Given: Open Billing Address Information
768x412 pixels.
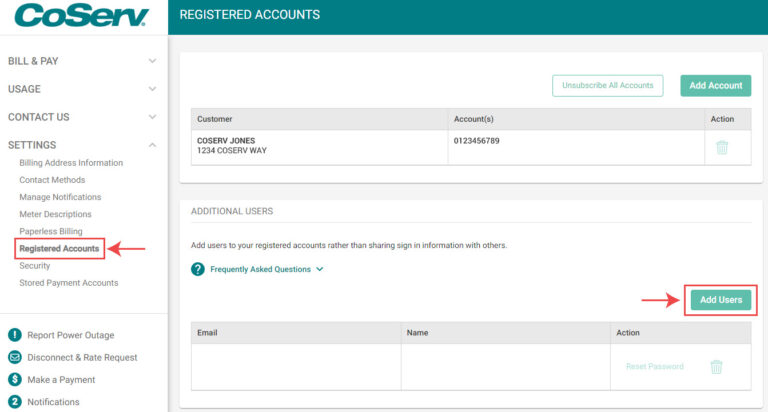Looking at the screenshot, I should tap(71, 163).
